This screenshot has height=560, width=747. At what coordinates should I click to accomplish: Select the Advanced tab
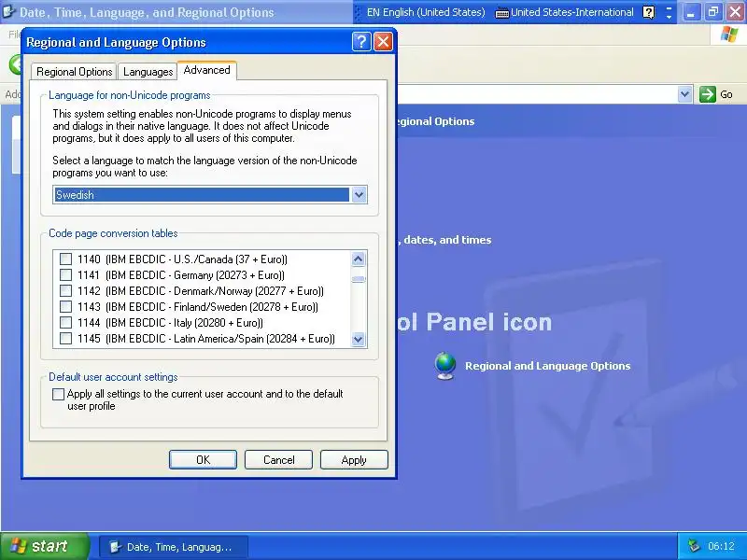[206, 70]
